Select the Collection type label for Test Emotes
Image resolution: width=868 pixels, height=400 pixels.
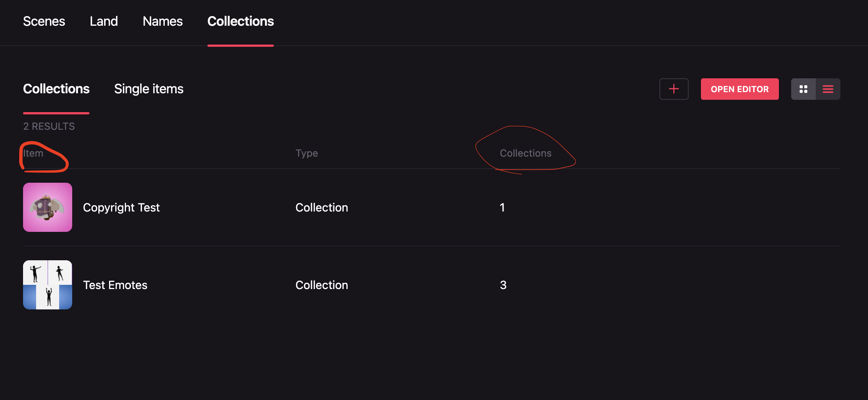(x=321, y=284)
